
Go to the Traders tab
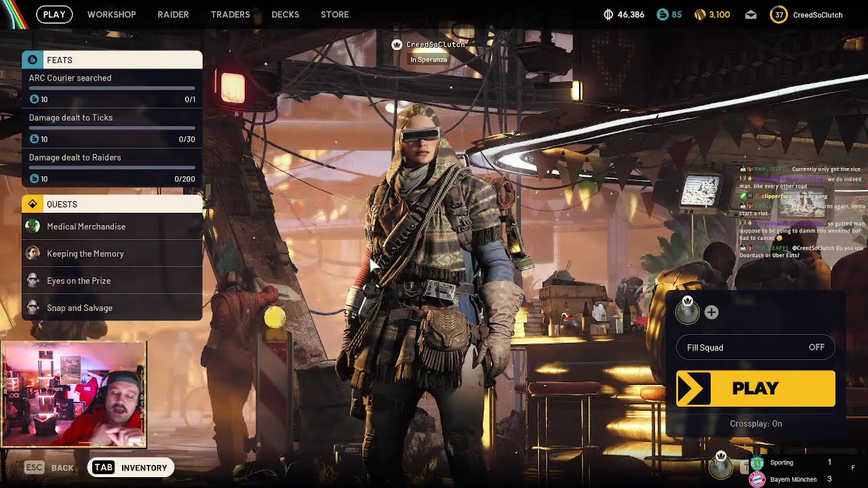pos(230,14)
